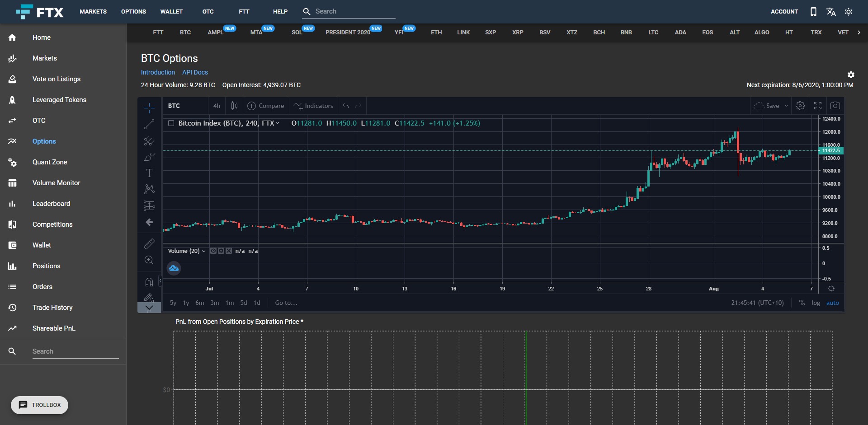Expand the drawing toolbar chevron at bottom
The width and height of the screenshot is (868, 425).
click(149, 308)
